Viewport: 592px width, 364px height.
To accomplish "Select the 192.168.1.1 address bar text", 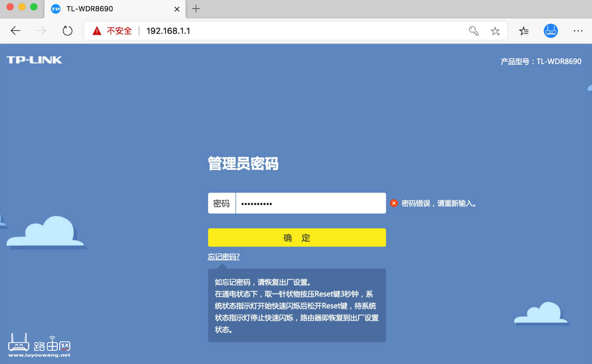I will pyautogui.click(x=168, y=31).
